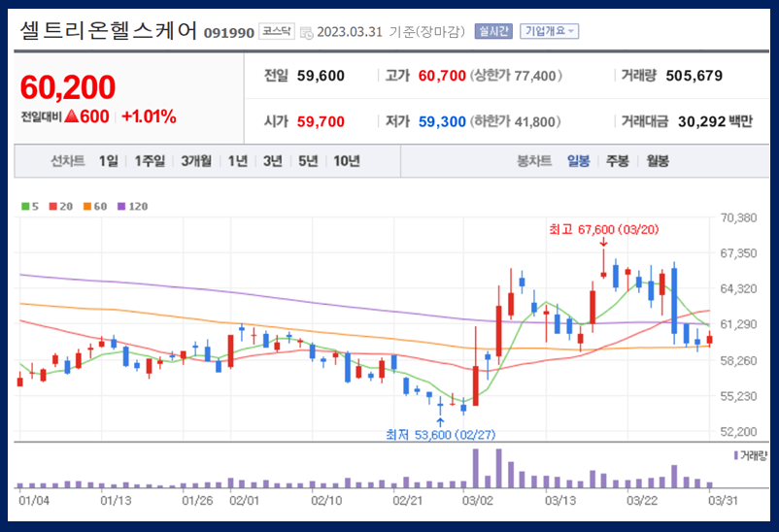The height and width of the screenshot is (532, 779).
Task: Switch to 주봉 weekly candle chart
Action: click(x=617, y=161)
